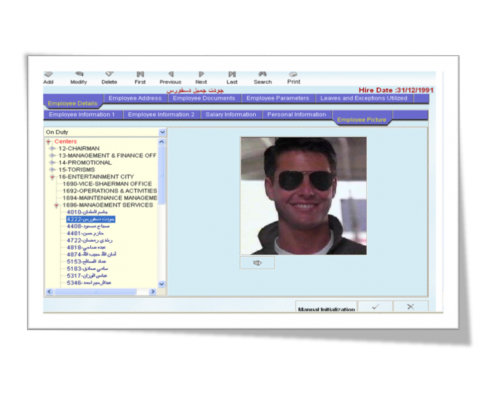Select employee 5183 in the tree
The height and width of the screenshot is (400, 495).
click(x=87, y=268)
